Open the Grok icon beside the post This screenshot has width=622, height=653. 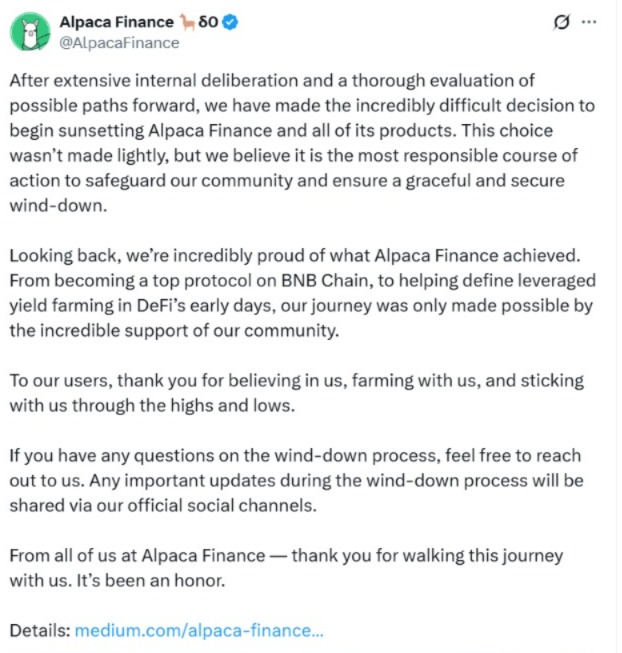click(x=559, y=20)
